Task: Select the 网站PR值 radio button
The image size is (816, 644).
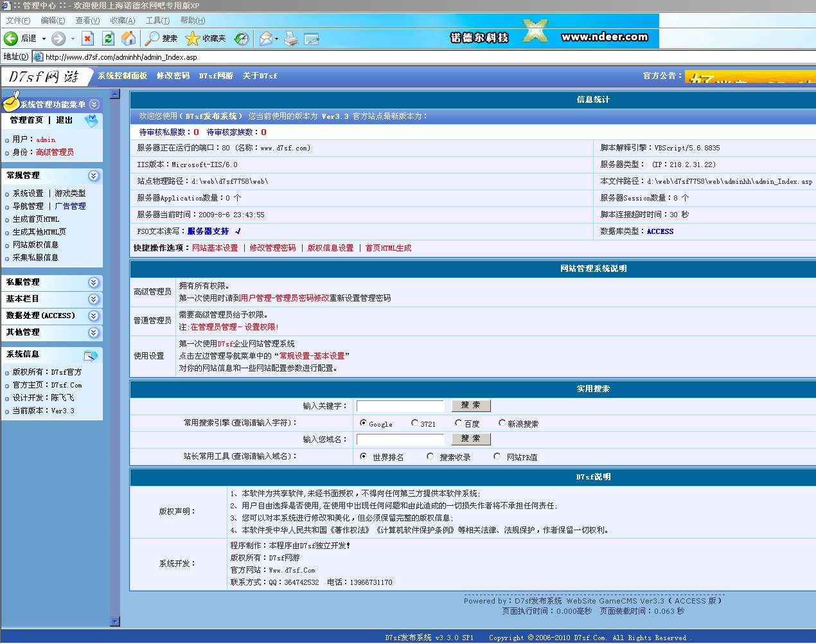Action: (x=497, y=456)
